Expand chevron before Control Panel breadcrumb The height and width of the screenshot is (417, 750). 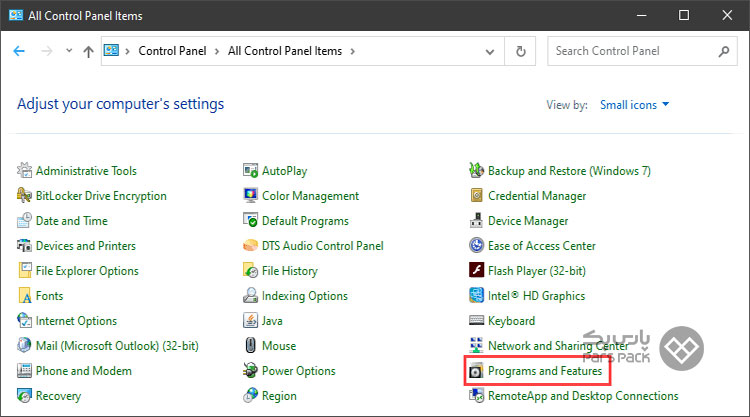[x=127, y=51]
